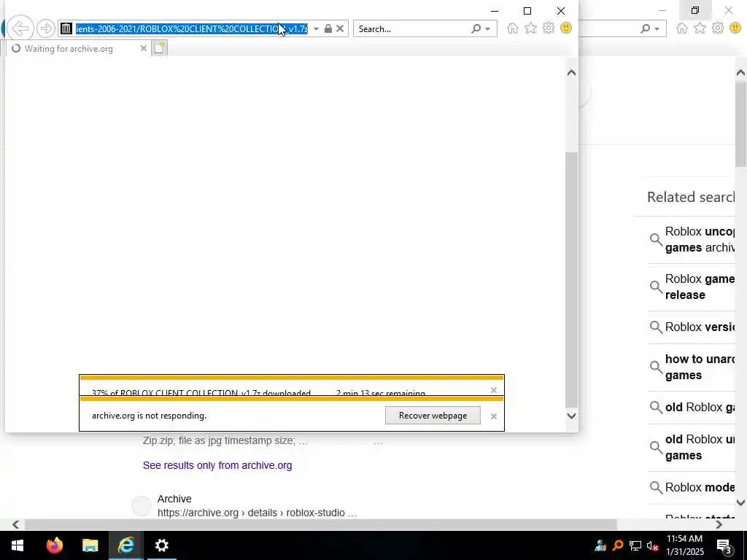Click the horizontal scrollbar thumb in background window

point(321,524)
